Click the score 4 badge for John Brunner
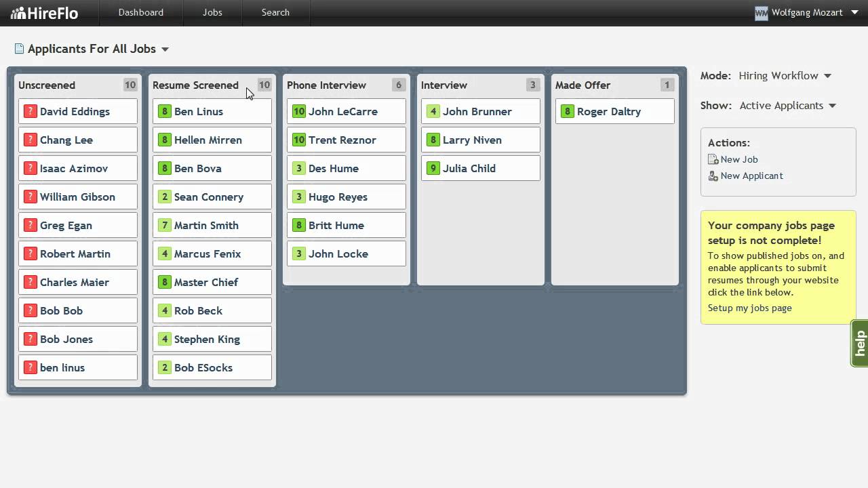This screenshot has height=488, width=868. [x=433, y=111]
